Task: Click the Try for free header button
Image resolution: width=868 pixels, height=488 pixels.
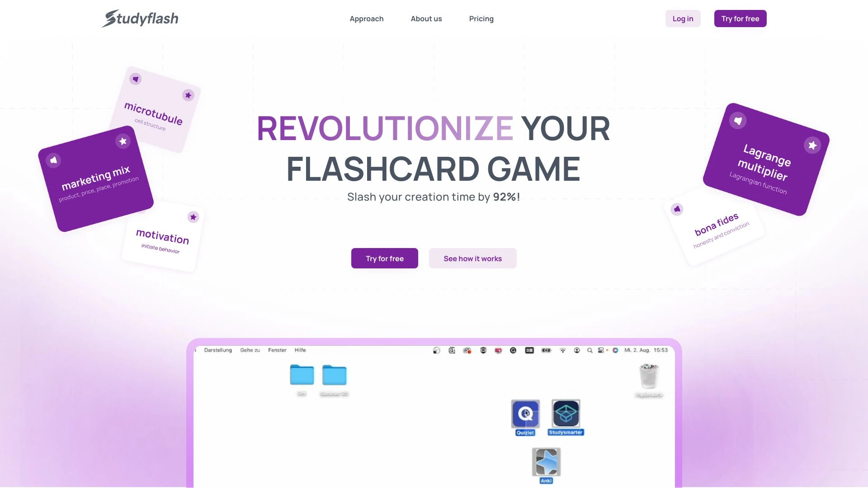Action: (x=740, y=19)
